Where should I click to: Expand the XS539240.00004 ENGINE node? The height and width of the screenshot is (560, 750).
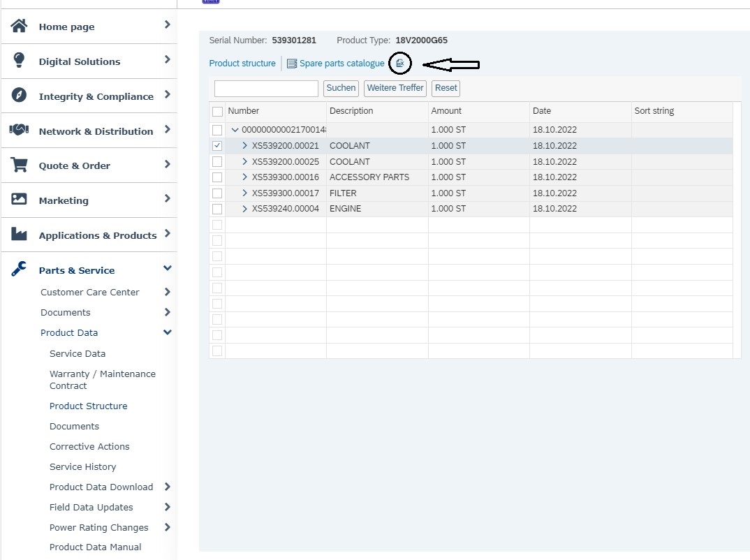pyautogui.click(x=245, y=209)
